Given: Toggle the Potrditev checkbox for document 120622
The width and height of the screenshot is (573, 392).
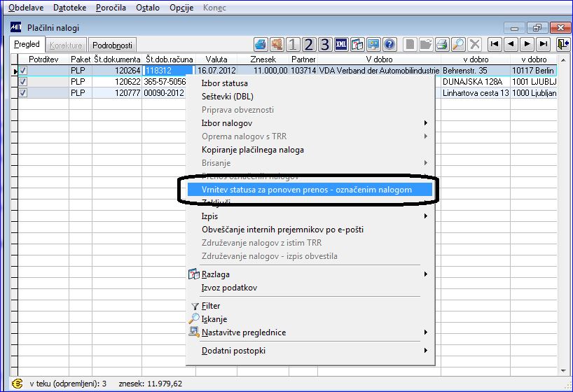Looking at the screenshot, I should pyautogui.click(x=23, y=81).
